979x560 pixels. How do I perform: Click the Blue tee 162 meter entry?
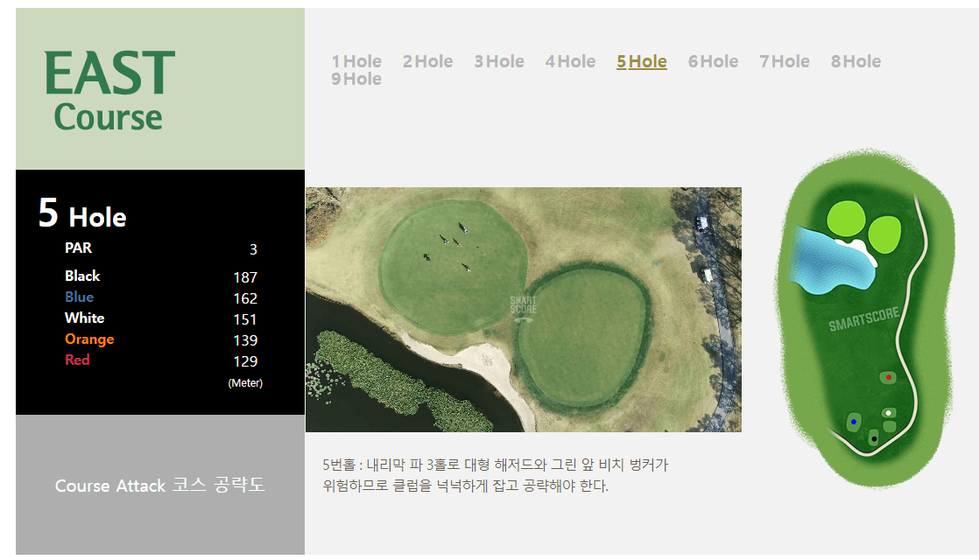(x=79, y=297)
